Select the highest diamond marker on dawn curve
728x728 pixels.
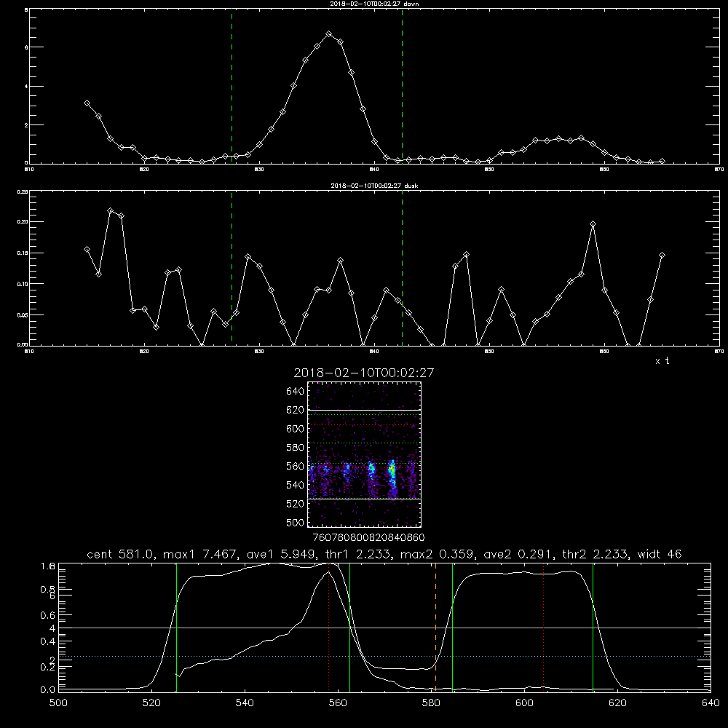click(x=329, y=34)
